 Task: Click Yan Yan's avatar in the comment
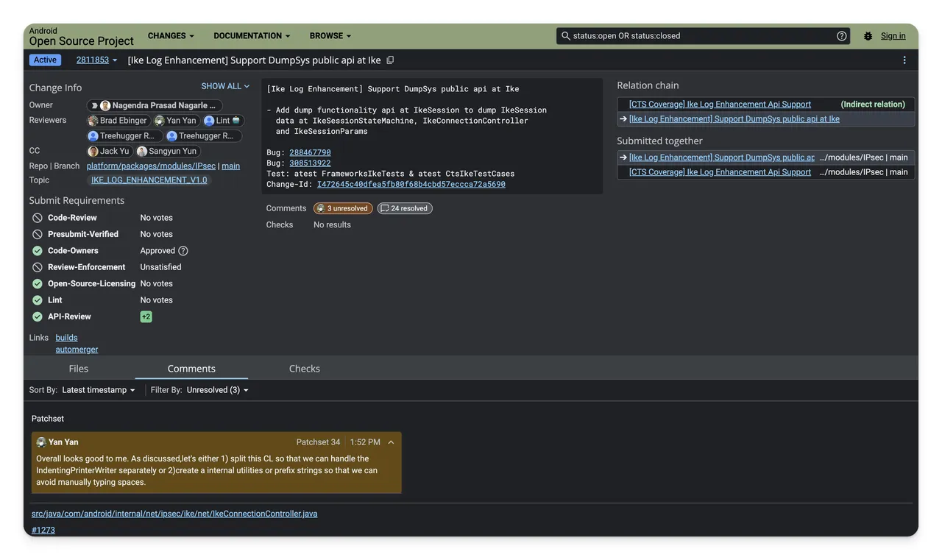pos(41,442)
